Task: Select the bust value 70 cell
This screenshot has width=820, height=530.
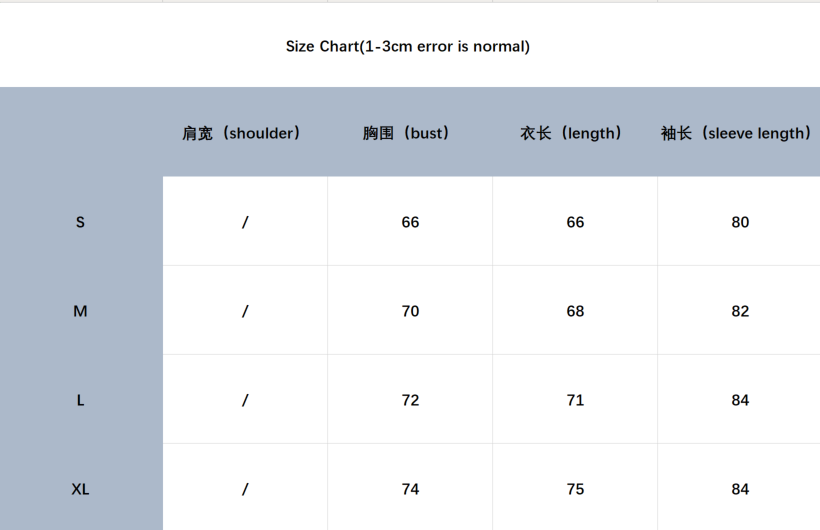Action: [410, 311]
